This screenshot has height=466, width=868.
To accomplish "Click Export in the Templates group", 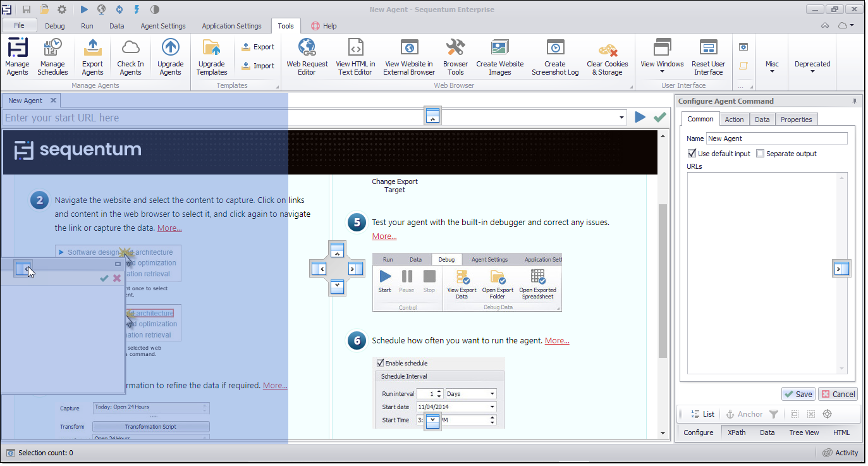I will 258,47.
